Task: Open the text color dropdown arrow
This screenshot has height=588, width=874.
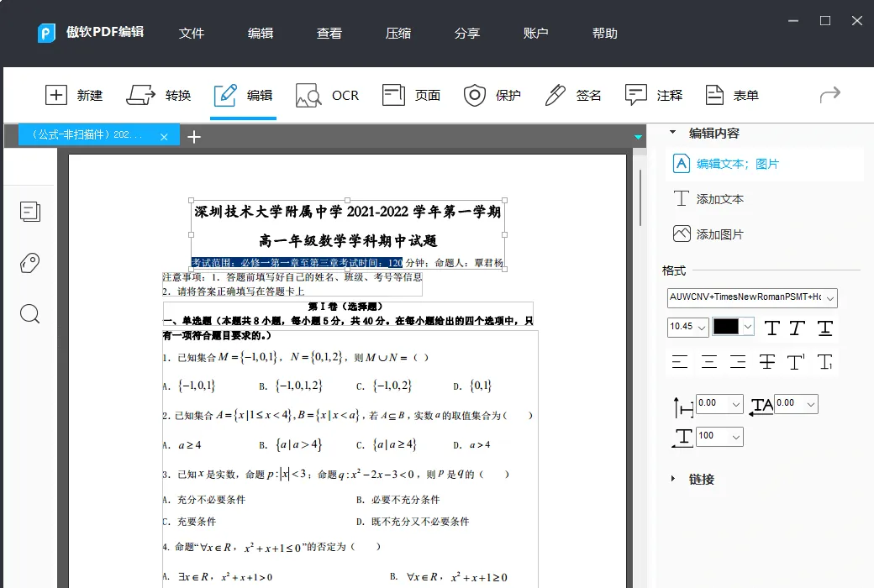Action: tap(748, 327)
